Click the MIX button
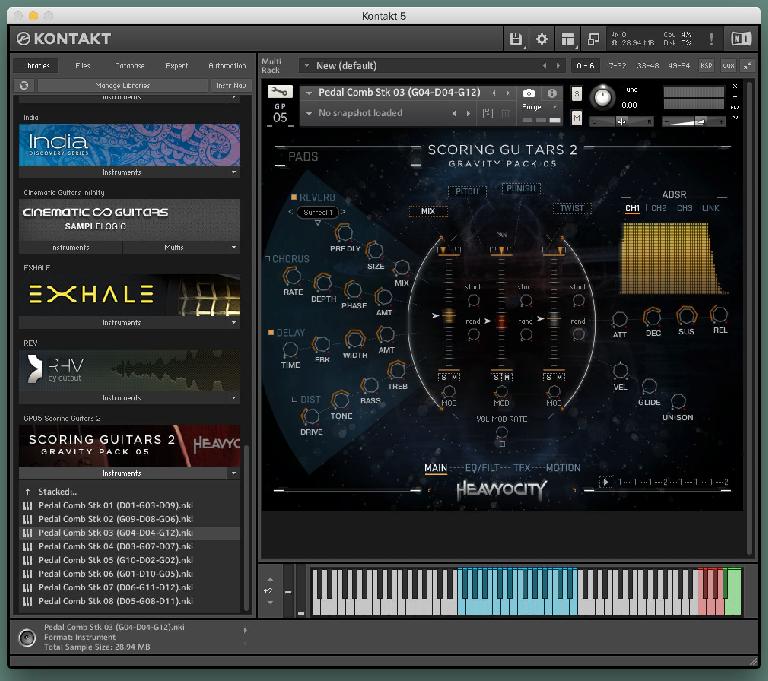This screenshot has height=681, width=768. pos(428,211)
